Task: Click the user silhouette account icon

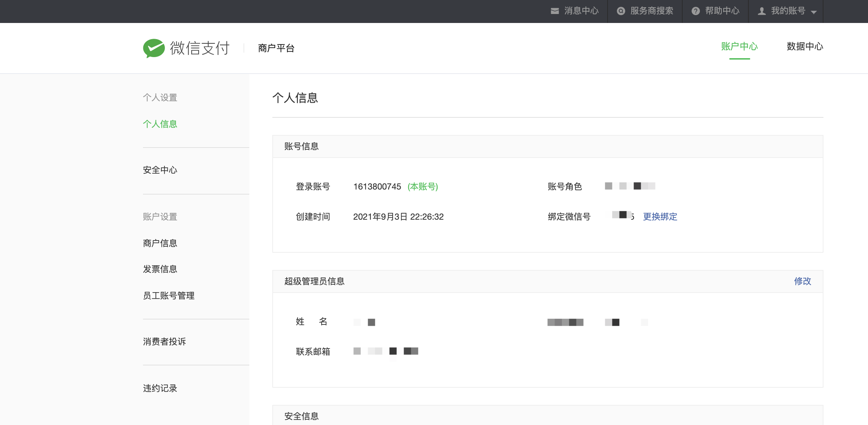Action: pyautogui.click(x=762, y=11)
